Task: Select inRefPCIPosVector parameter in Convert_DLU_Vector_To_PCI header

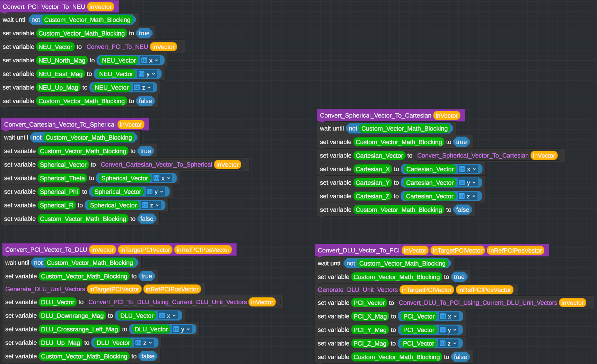Action: click(x=515, y=250)
